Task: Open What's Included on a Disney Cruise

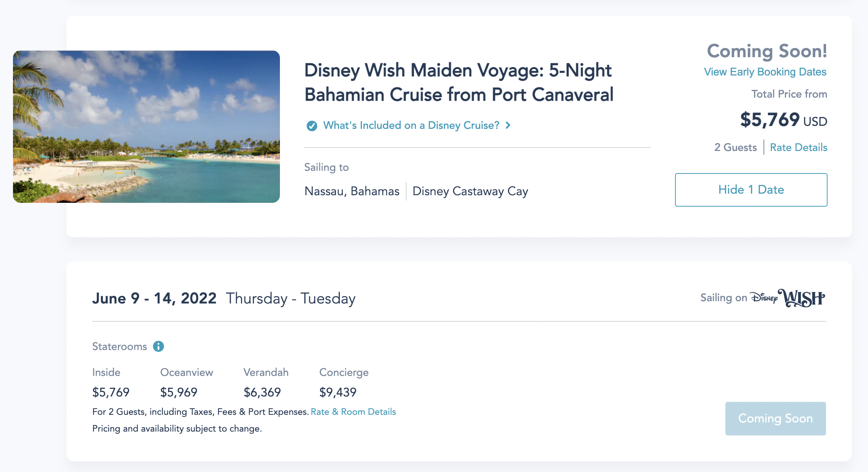Action: (411, 125)
